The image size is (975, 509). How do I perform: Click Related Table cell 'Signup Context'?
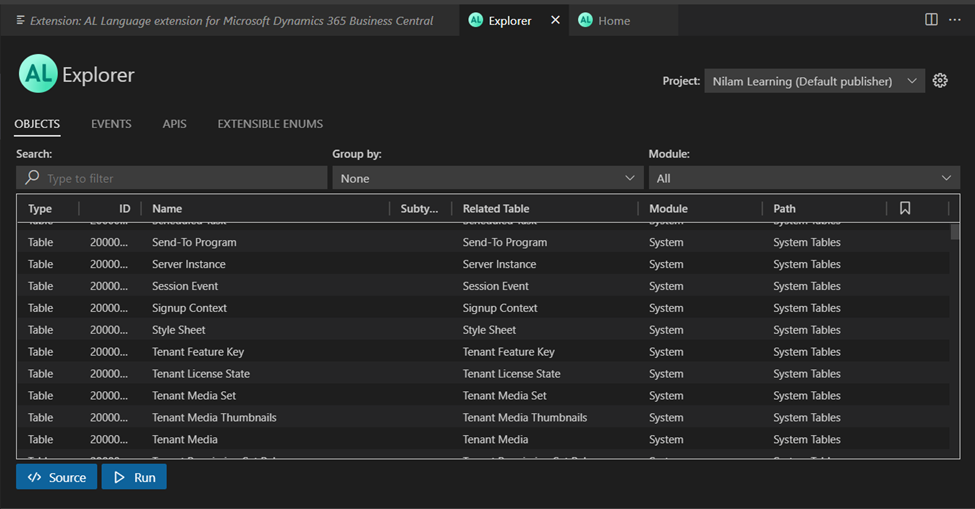(x=500, y=308)
